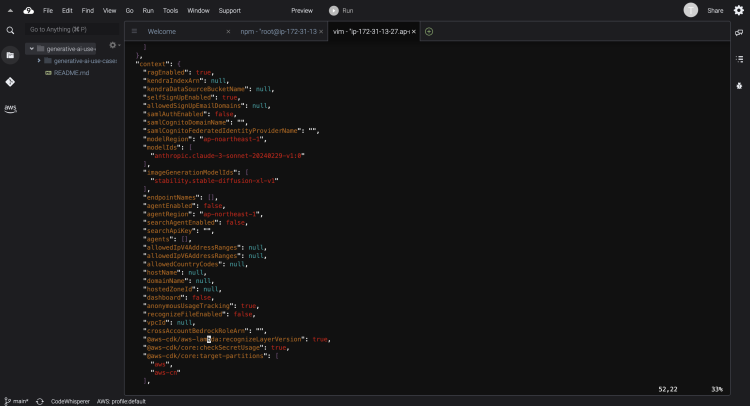This screenshot has width=750, height=406.
Task: Click the checkSecretUsage line
Action: point(216,348)
